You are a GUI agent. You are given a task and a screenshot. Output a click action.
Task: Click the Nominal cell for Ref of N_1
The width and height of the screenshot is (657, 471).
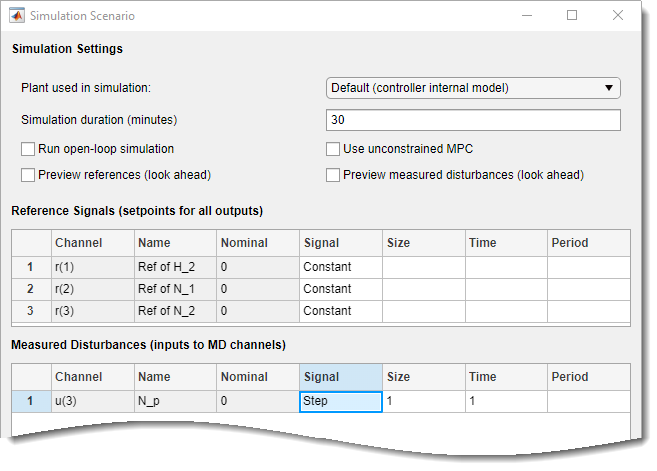click(x=258, y=289)
